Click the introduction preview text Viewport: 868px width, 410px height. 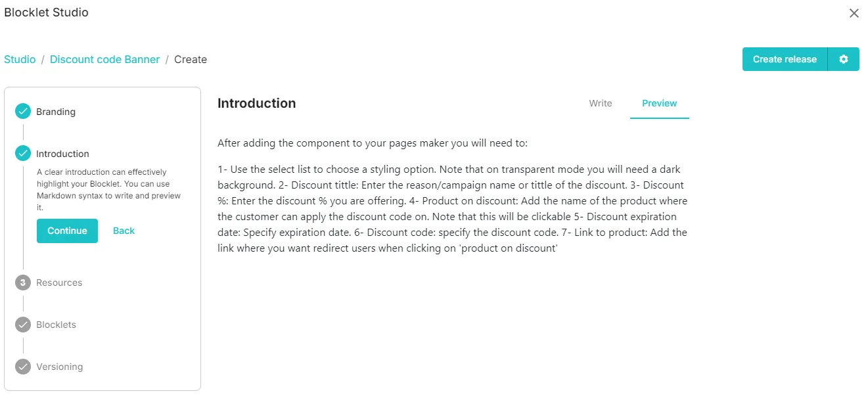453,196
